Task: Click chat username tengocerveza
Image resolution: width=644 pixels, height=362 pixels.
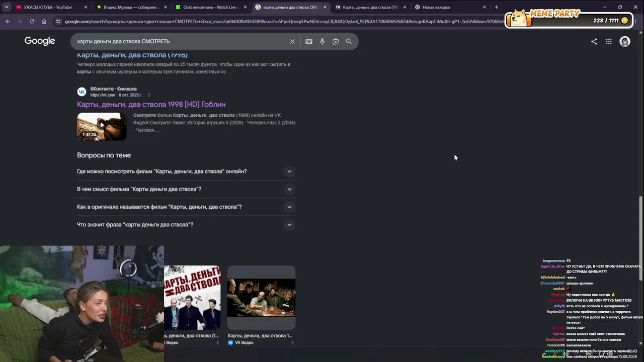Action: (x=554, y=261)
